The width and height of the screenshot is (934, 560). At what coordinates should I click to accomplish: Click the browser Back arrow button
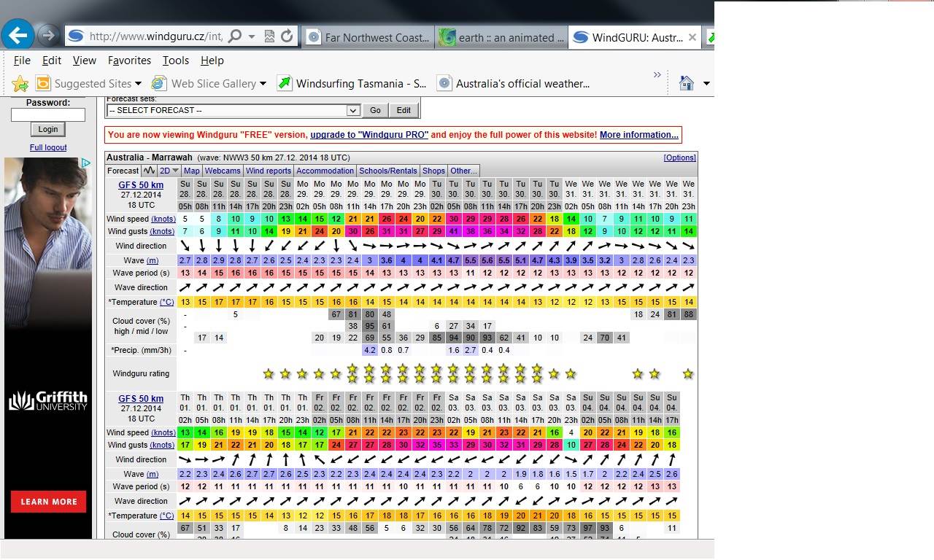click(x=18, y=34)
